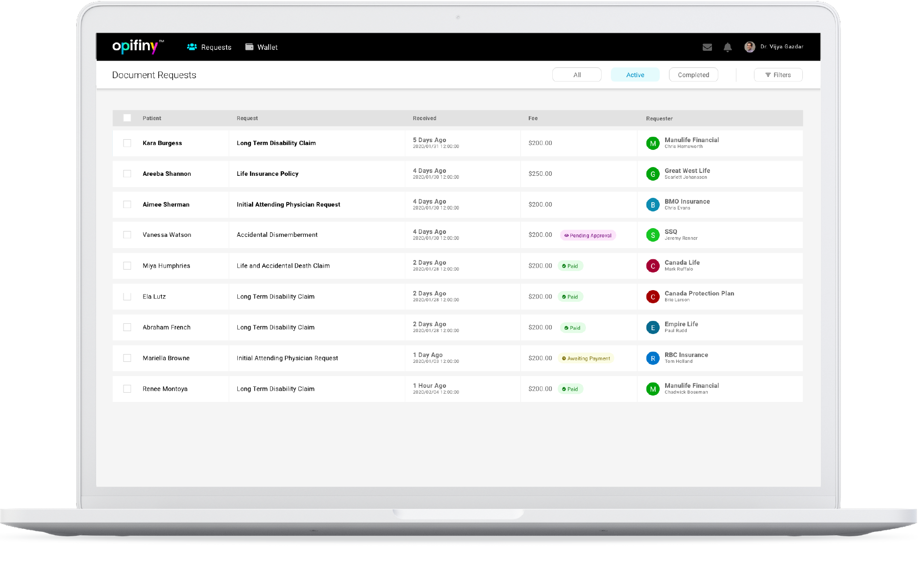Click the Canada Life C avatar

653,266
